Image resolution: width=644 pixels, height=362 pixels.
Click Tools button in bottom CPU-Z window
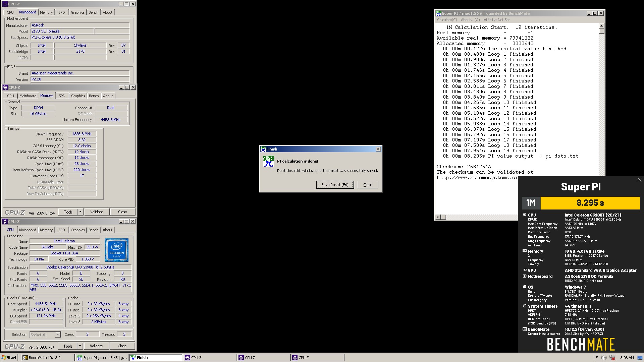68,346
